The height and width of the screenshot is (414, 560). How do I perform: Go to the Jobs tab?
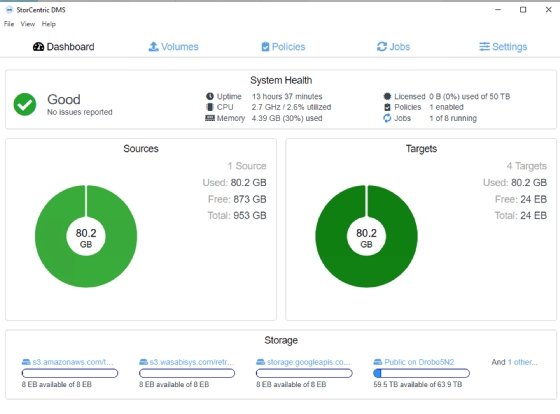coord(393,47)
